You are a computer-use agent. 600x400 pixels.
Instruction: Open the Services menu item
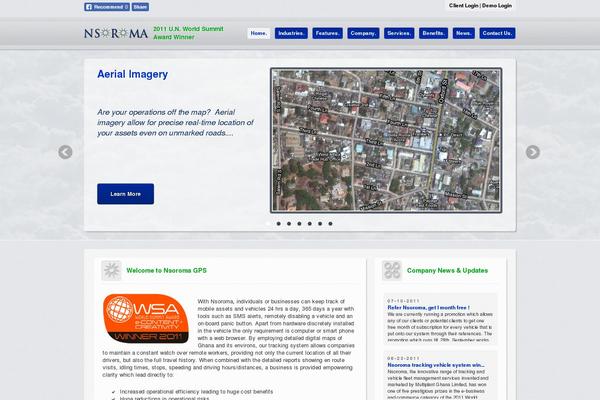pos(399,33)
